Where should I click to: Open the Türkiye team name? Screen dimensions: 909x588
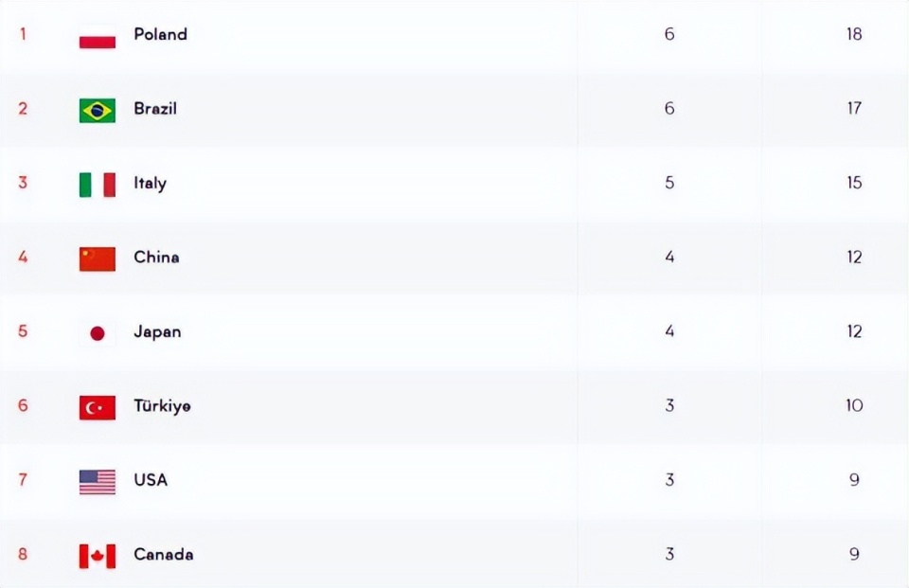(162, 406)
